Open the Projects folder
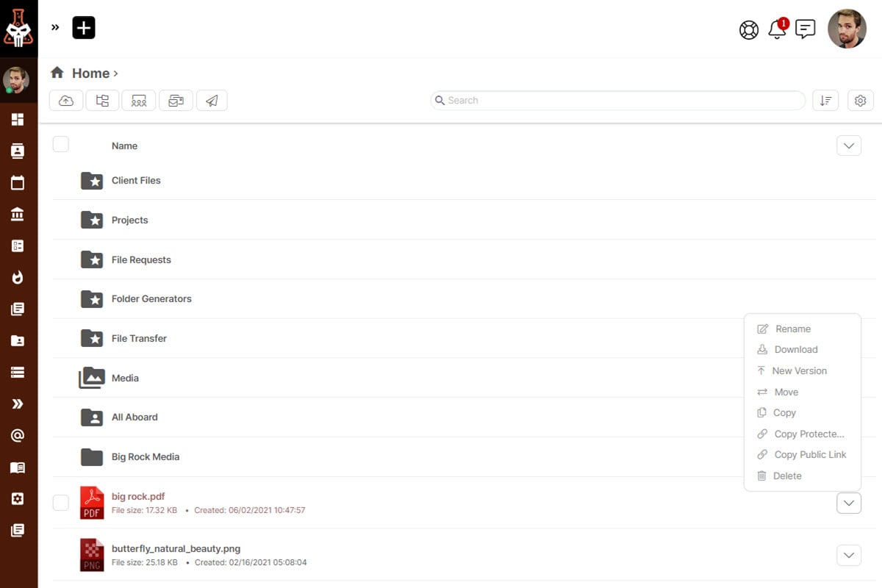The image size is (882, 588). [129, 220]
